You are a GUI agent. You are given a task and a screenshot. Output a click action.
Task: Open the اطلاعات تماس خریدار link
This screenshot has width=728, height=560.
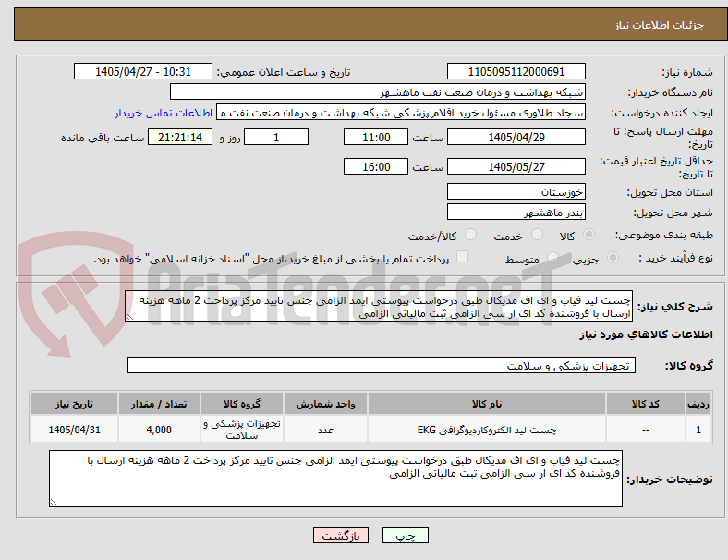click(164, 113)
